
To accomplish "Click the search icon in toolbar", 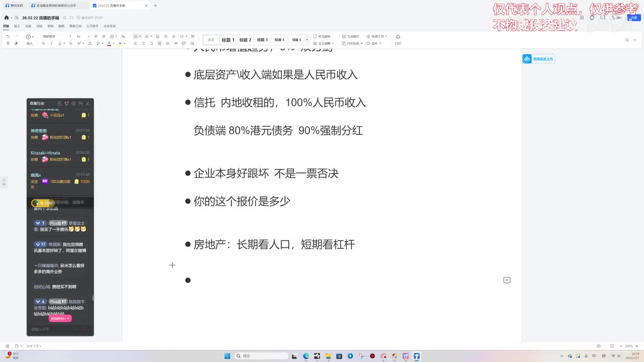I will click(627, 40).
